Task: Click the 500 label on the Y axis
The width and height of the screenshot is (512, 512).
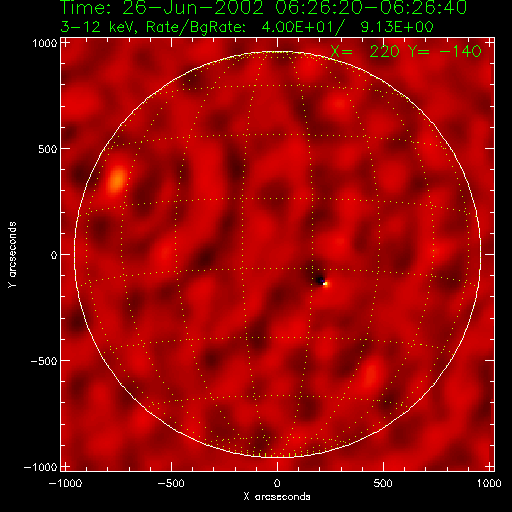Action: 48,149
